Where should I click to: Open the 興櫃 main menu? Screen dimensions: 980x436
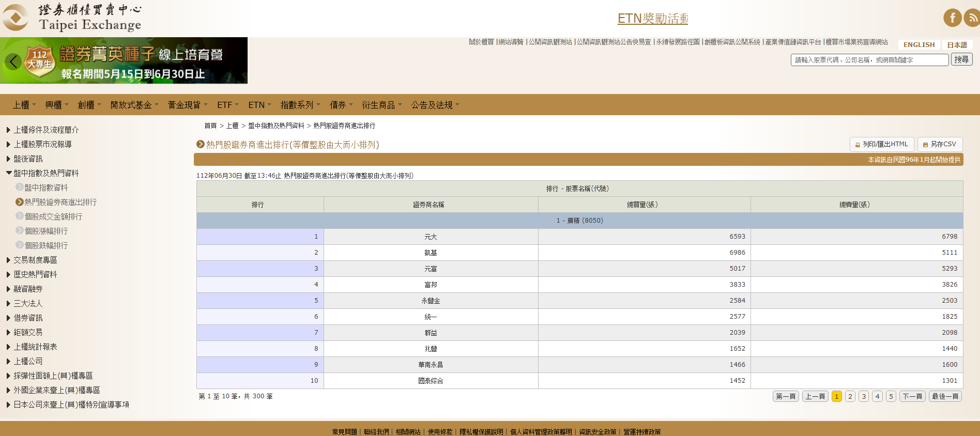click(x=57, y=105)
